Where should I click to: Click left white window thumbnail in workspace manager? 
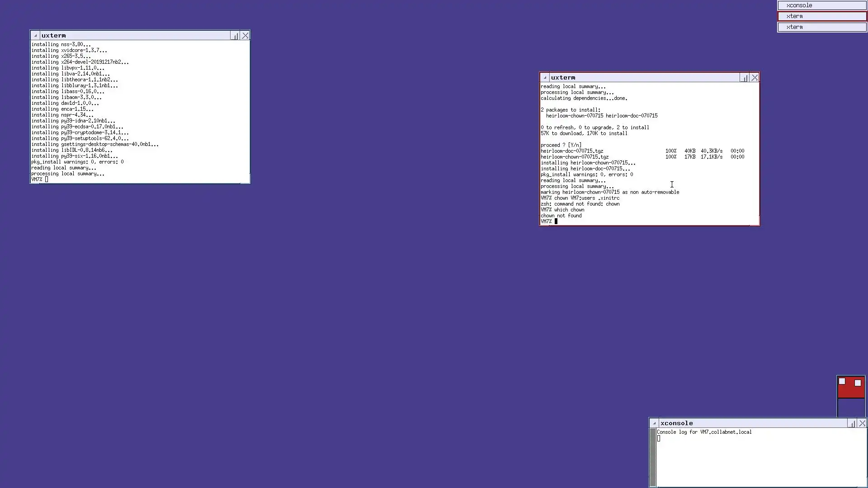[842, 381]
